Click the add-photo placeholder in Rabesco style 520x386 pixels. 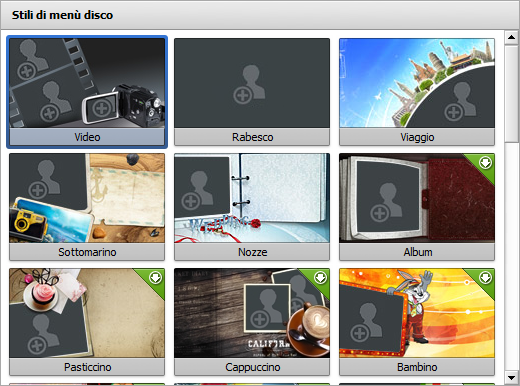249,84
